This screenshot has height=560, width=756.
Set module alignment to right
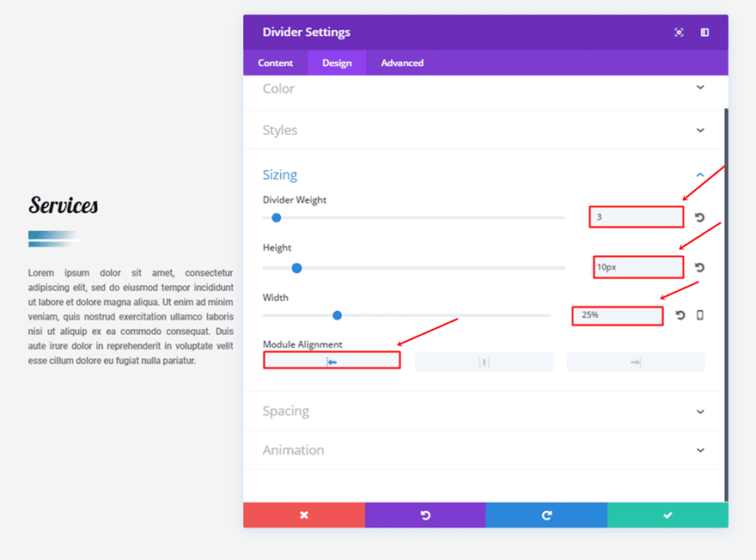[636, 362]
